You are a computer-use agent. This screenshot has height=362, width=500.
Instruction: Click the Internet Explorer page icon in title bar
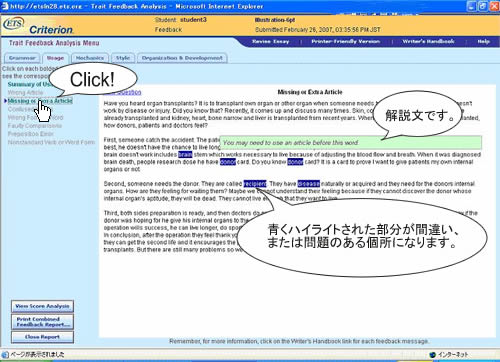(x=5, y=6)
